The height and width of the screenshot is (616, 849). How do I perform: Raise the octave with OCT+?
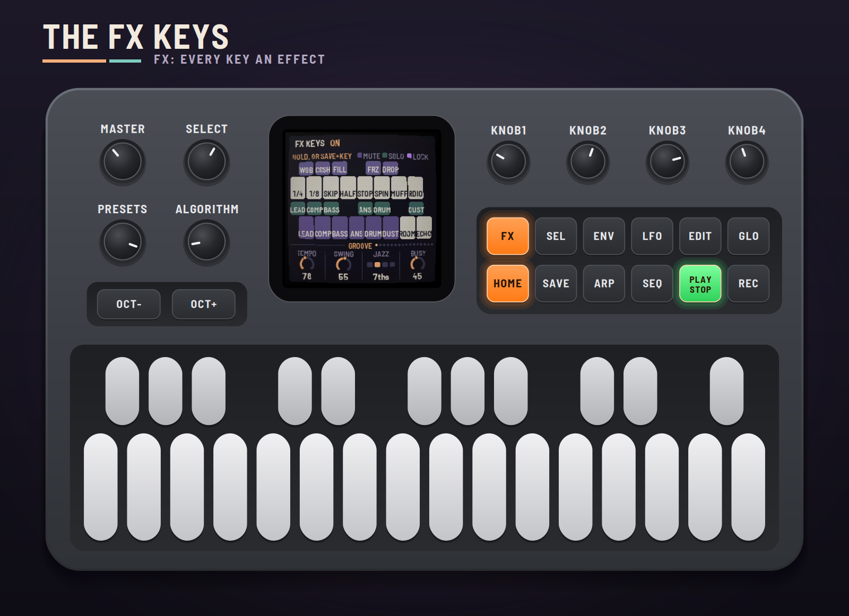click(x=204, y=304)
